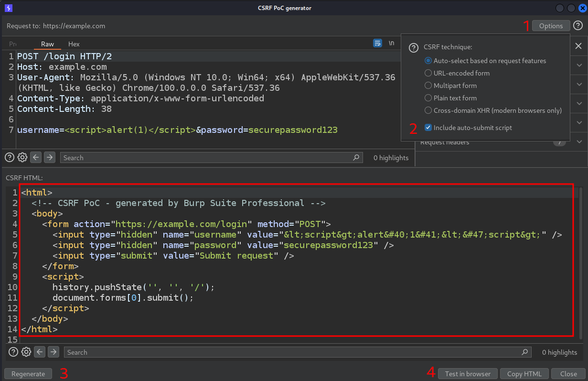Click the document.forms[0].submit() line
The width and height of the screenshot is (588, 381).
[123, 297]
